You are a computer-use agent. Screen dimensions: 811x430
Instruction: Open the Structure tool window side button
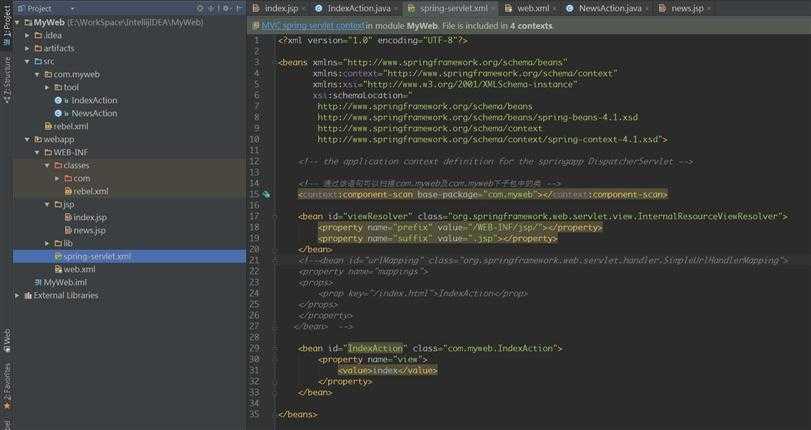coord(7,80)
